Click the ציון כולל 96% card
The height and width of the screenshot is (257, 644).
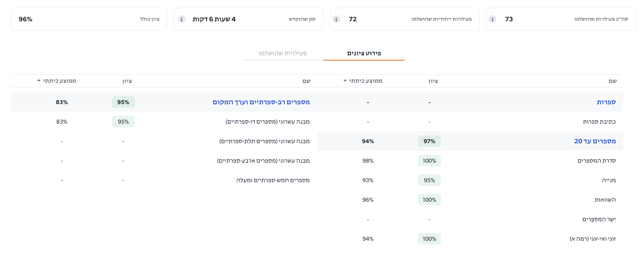[89, 19]
